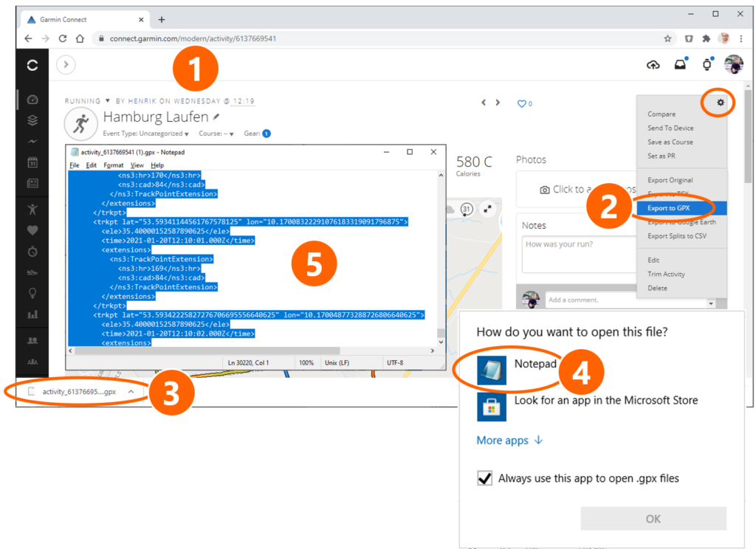Open Notepad Help menu

pyautogui.click(x=157, y=165)
